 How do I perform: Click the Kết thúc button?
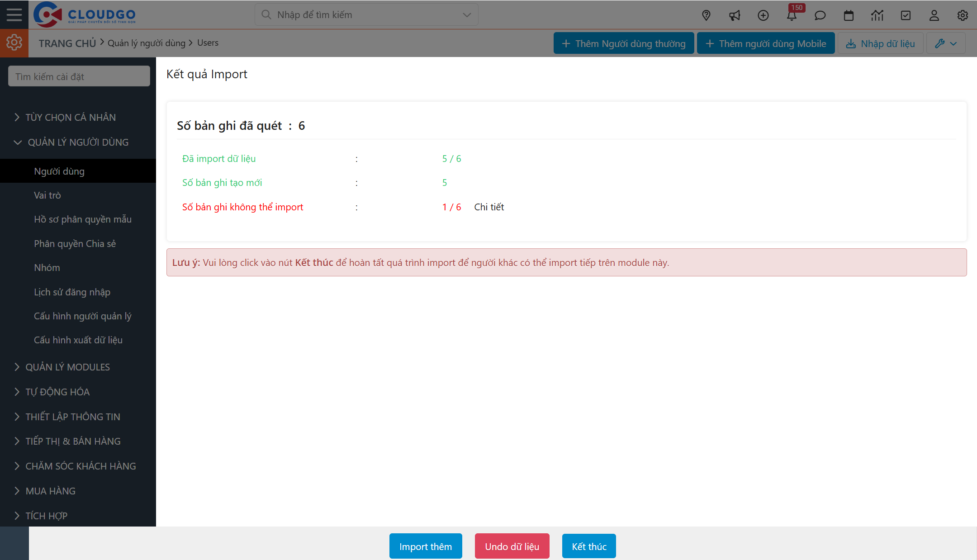pos(588,546)
